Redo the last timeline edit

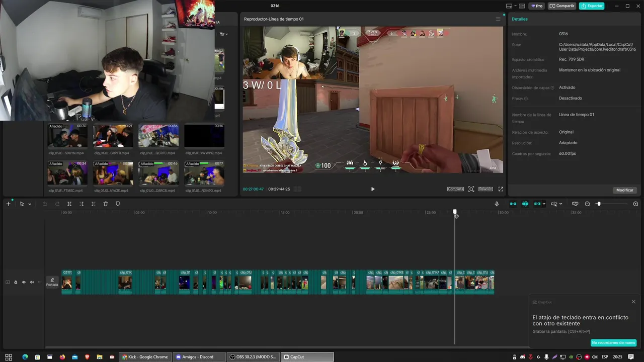[x=57, y=204]
